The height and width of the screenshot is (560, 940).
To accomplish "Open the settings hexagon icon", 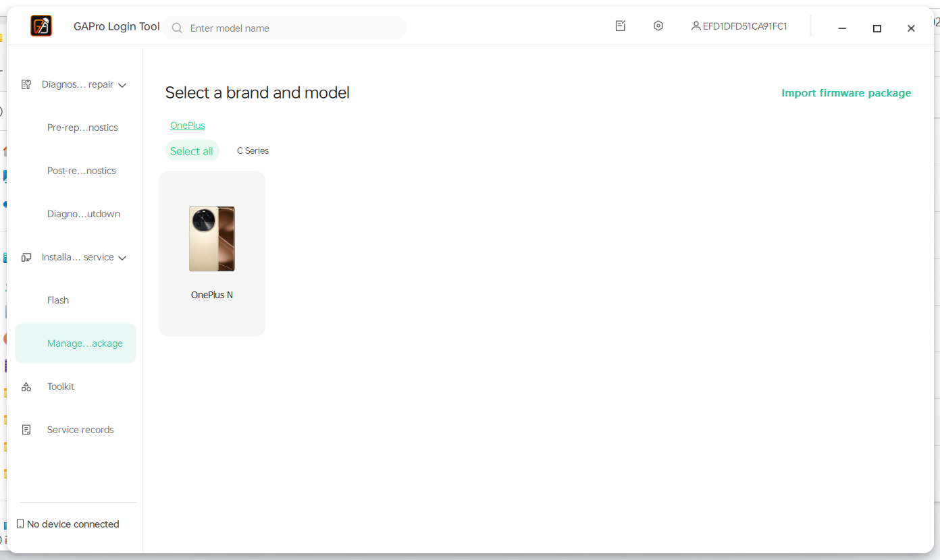I will (658, 26).
